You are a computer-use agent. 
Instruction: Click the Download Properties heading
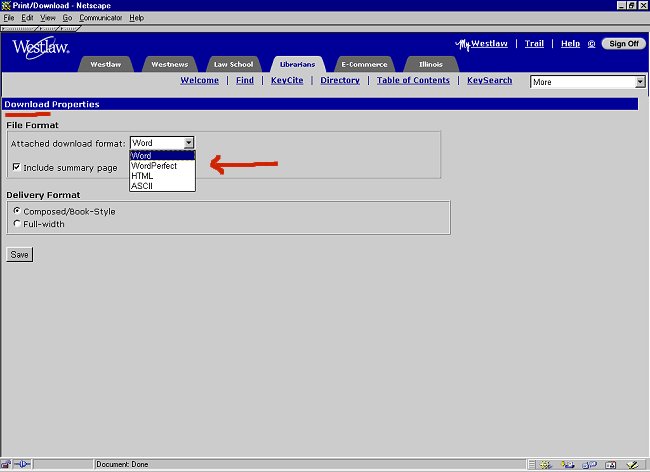52,104
